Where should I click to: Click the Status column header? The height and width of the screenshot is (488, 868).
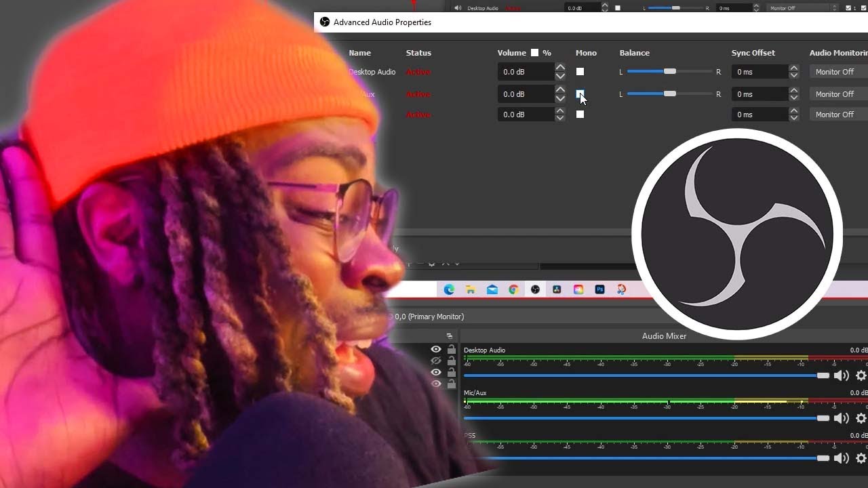[x=418, y=53]
